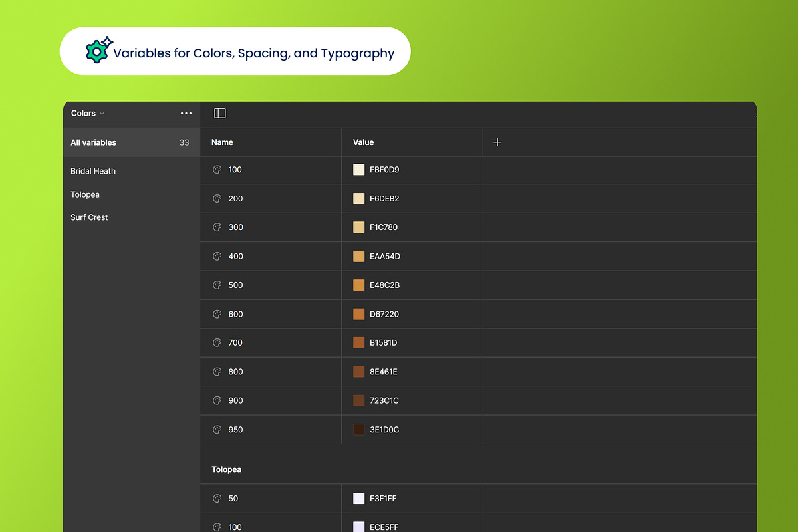Open color swatch for 723C1C

[x=359, y=401]
